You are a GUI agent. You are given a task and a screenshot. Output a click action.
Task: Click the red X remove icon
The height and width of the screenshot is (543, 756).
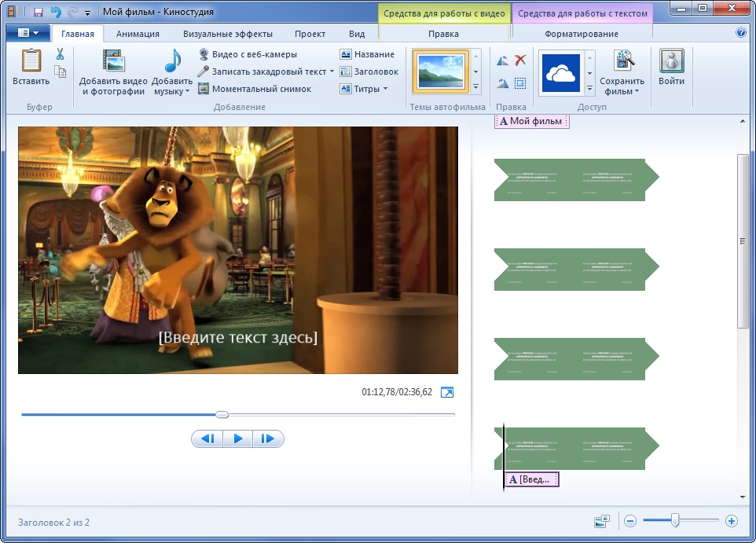[520, 61]
